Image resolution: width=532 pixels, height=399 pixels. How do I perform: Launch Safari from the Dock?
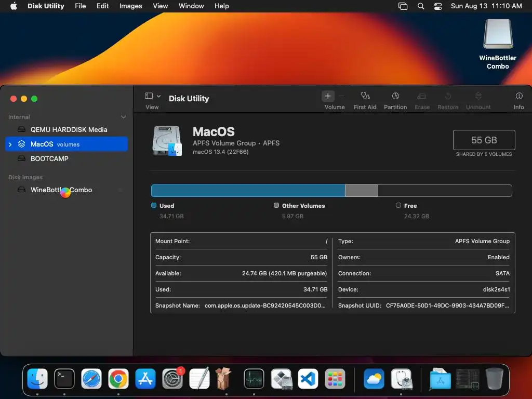coord(91,379)
